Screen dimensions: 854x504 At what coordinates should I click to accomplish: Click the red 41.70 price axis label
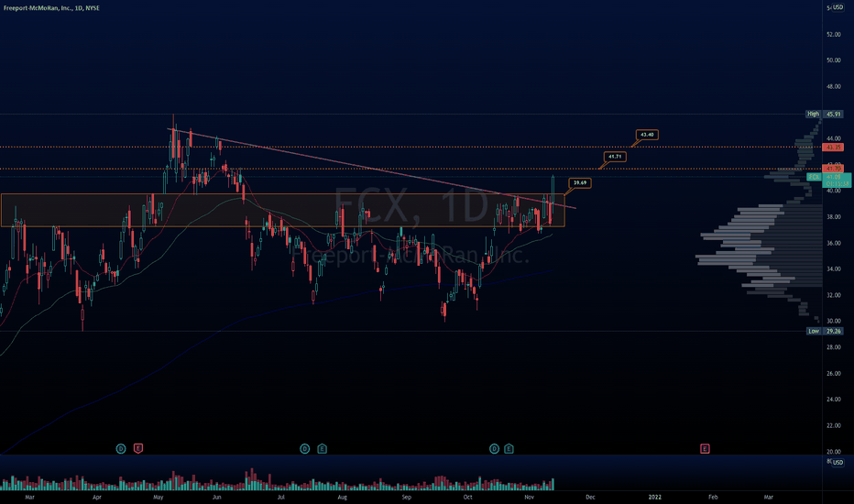click(x=833, y=169)
